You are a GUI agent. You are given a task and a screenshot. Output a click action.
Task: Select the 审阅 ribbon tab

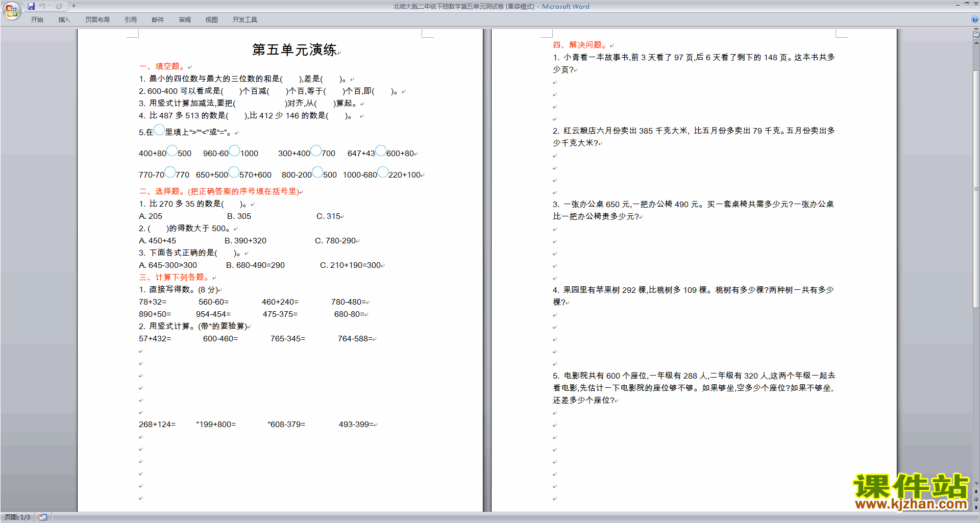[185, 19]
